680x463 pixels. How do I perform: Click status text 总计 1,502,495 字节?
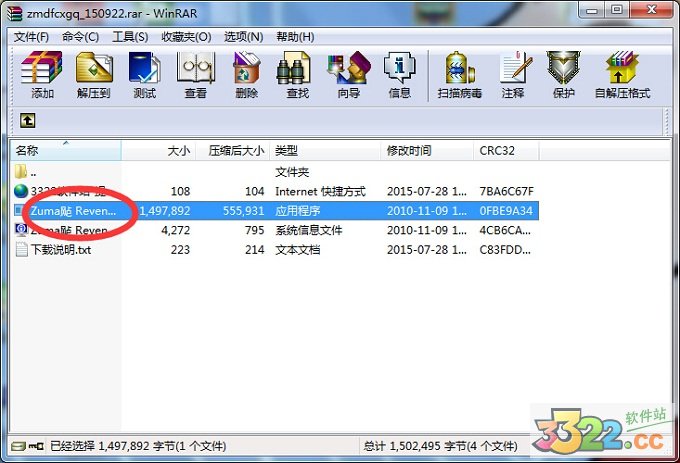[441, 446]
